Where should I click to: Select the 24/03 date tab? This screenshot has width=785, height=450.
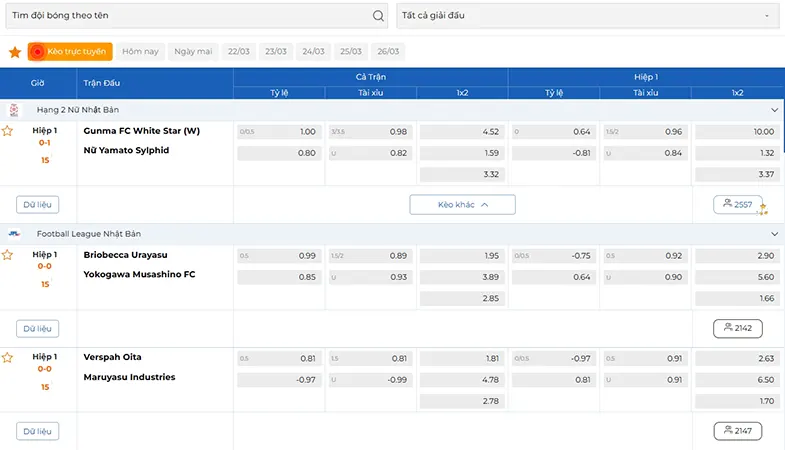(x=313, y=52)
